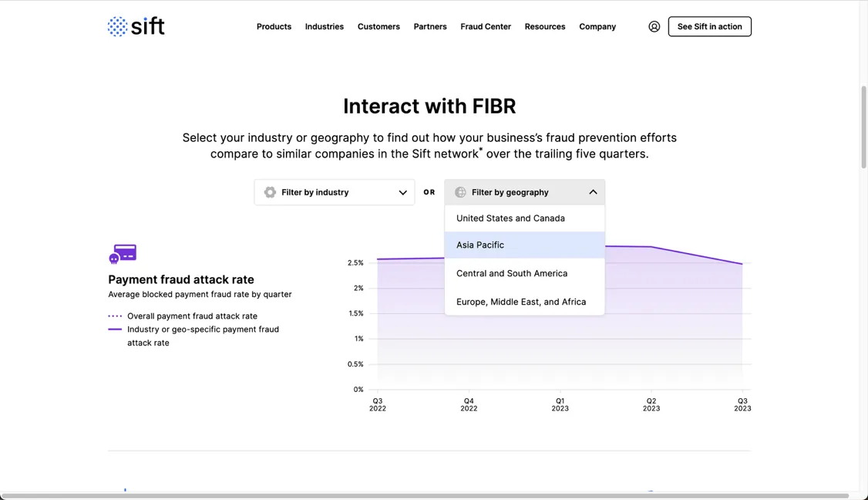Open the Resources menu
This screenshot has height=500, width=868.
[x=545, y=26]
